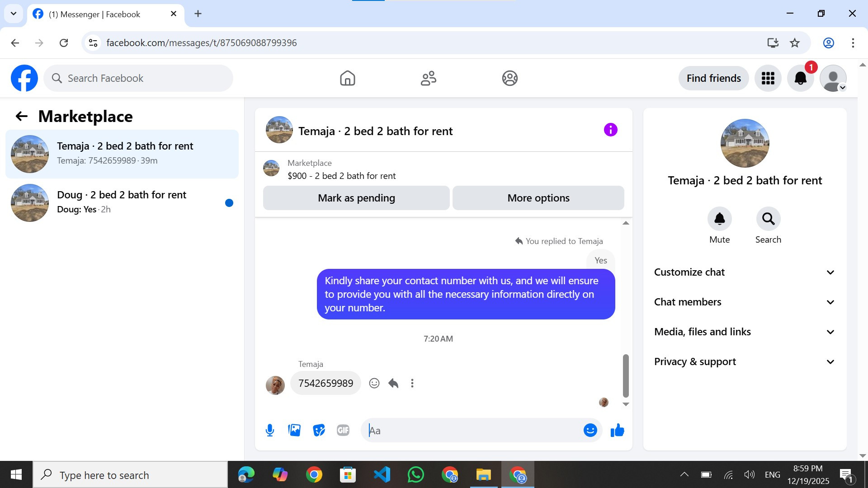
Task: Mute this conversation with bell icon
Action: [719, 219]
